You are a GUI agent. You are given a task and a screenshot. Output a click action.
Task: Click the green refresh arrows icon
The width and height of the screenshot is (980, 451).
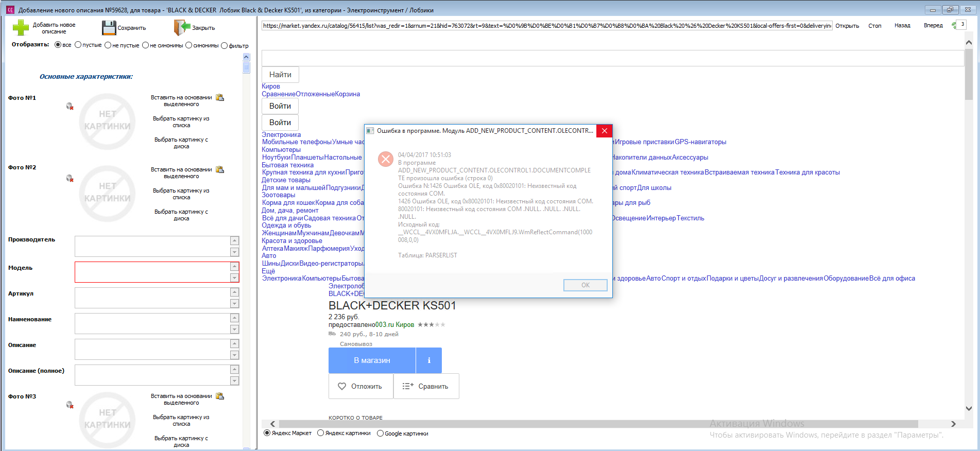pos(954,25)
